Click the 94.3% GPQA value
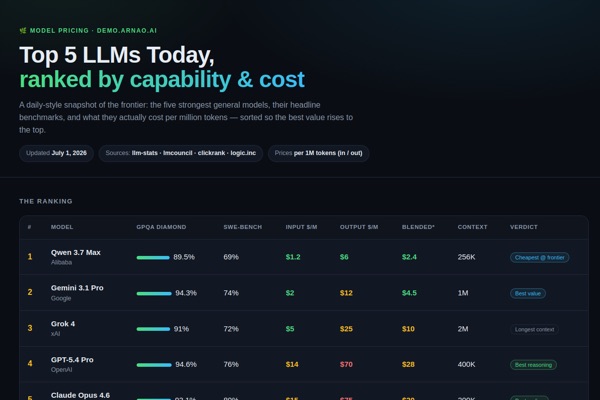This screenshot has height=400, width=600. (x=186, y=293)
